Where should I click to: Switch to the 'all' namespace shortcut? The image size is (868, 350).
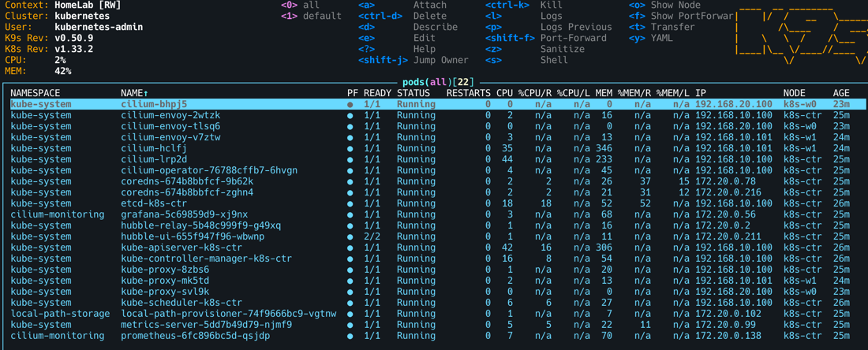(311, 5)
